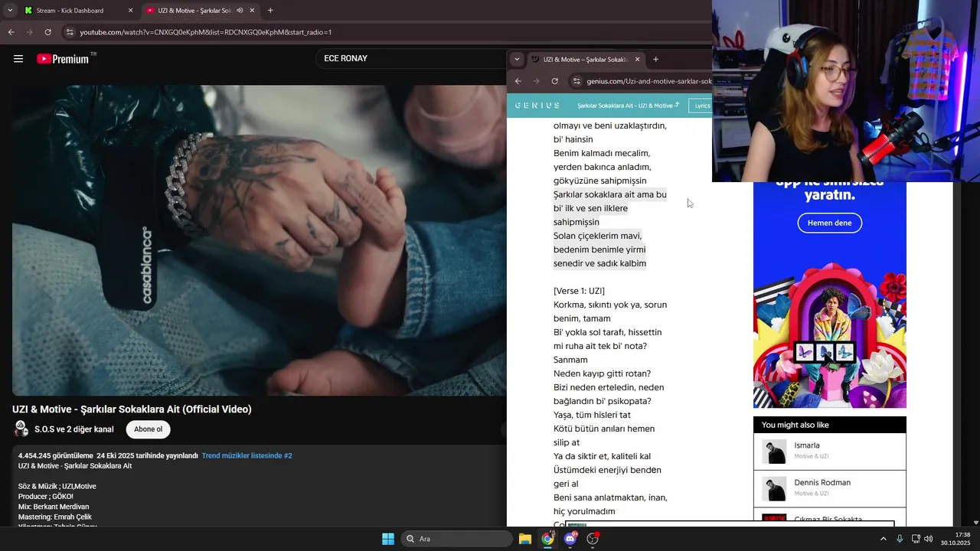The image size is (980, 551).
Task: Click the Hemen dene ad button
Action: [829, 223]
